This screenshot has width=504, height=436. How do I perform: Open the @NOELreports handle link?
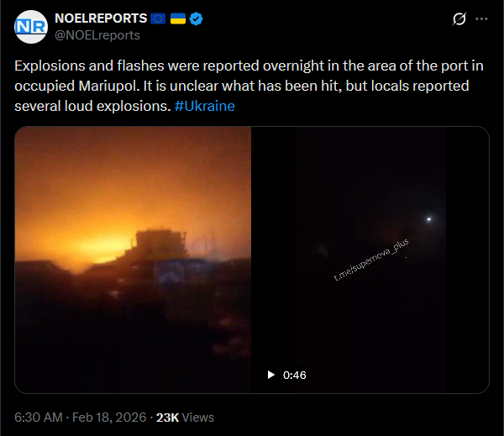coord(97,35)
